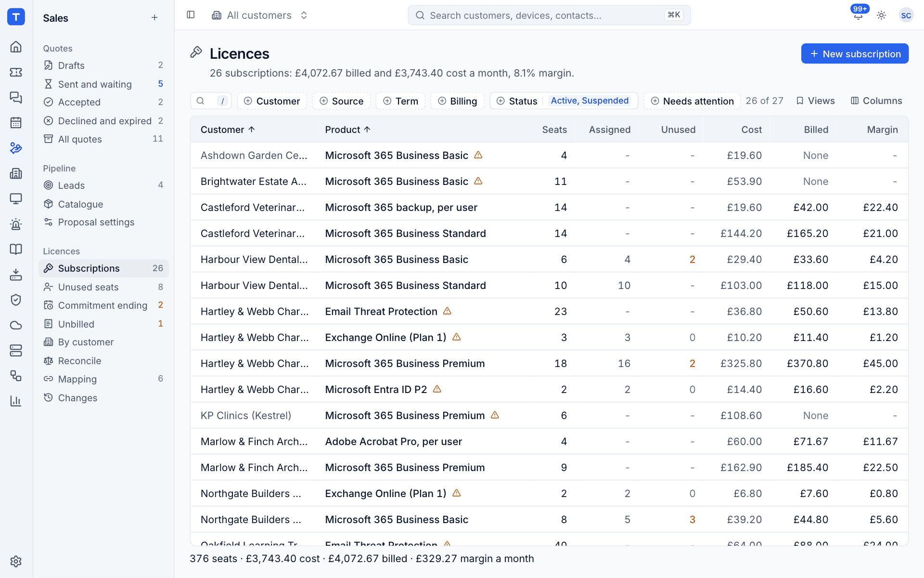The image size is (924, 578).
Task: Edit the Status filter Active, Suspended
Action: click(x=564, y=101)
